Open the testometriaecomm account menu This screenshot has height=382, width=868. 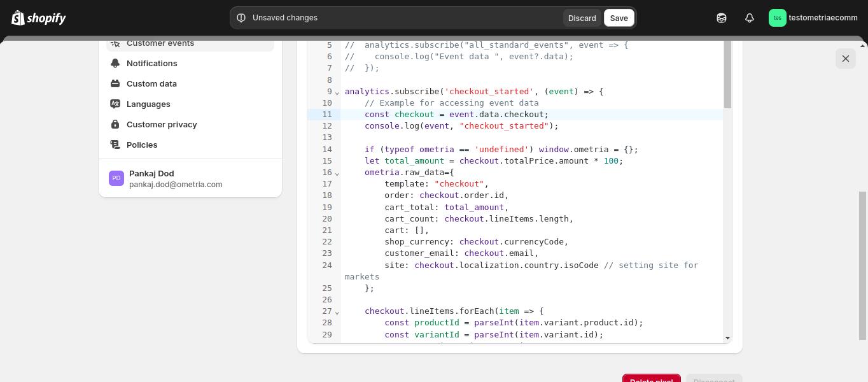tap(814, 18)
